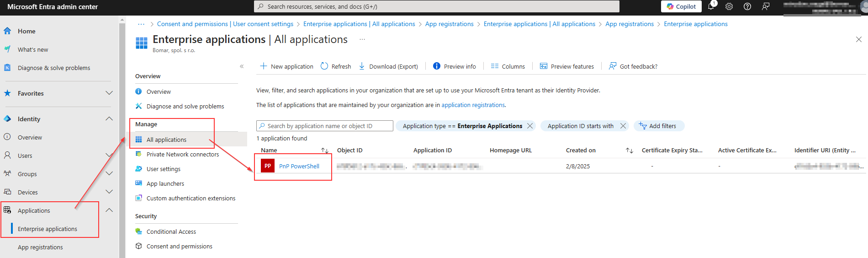
Task: Click the Devices icon in left navigation
Action: click(7, 192)
